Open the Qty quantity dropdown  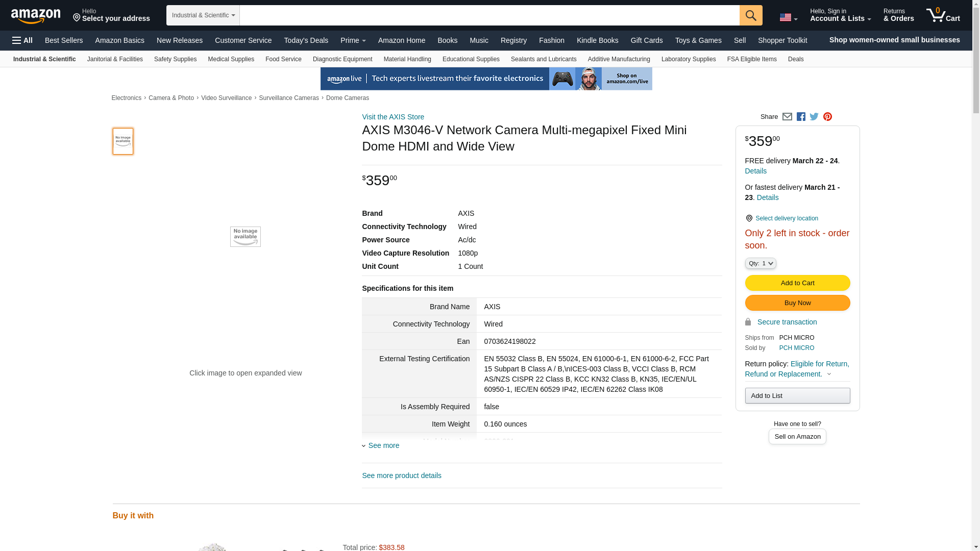pyautogui.click(x=760, y=263)
